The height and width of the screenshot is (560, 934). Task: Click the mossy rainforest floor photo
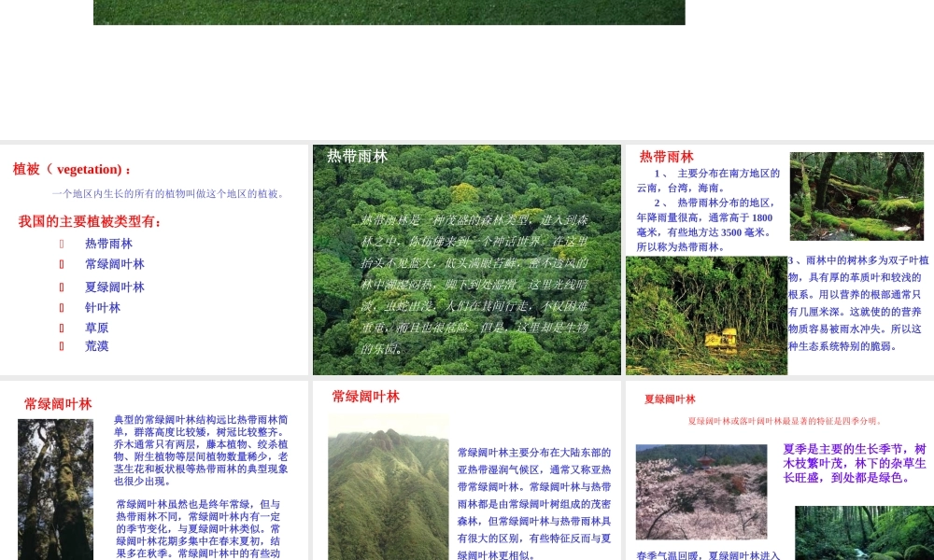856,196
